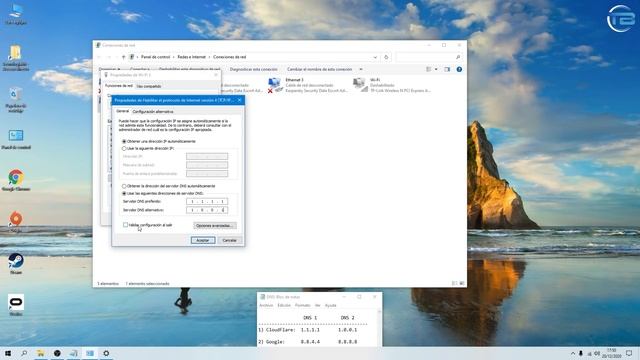Open Google Chrome desktop shortcut
Screen dimensions: 640x360
coord(16,180)
